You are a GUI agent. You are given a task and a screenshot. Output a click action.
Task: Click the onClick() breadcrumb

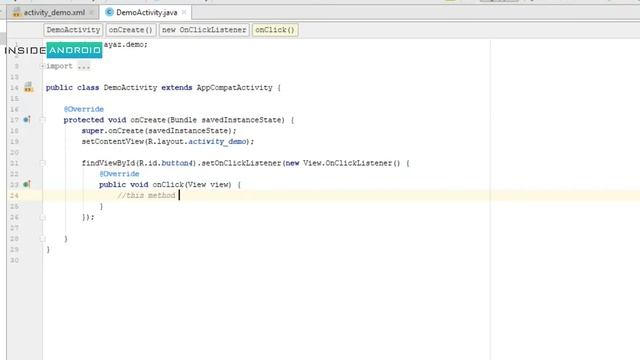(275, 30)
